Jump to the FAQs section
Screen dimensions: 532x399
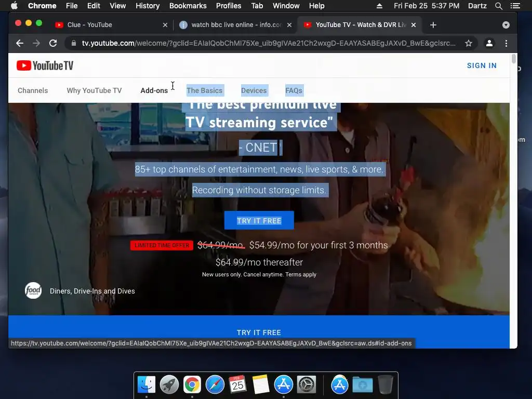[294, 90]
